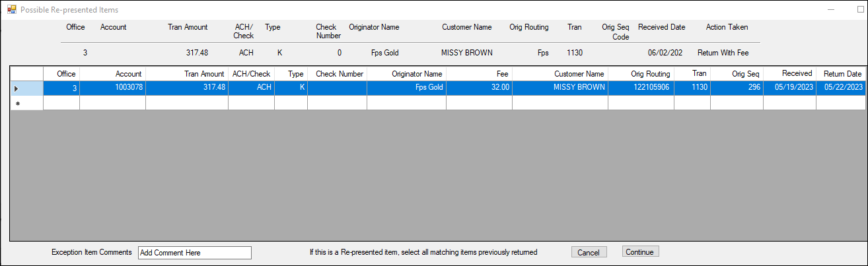Select the Office cell 3 in grid row
Screen dimensions: 868x266
61,88
